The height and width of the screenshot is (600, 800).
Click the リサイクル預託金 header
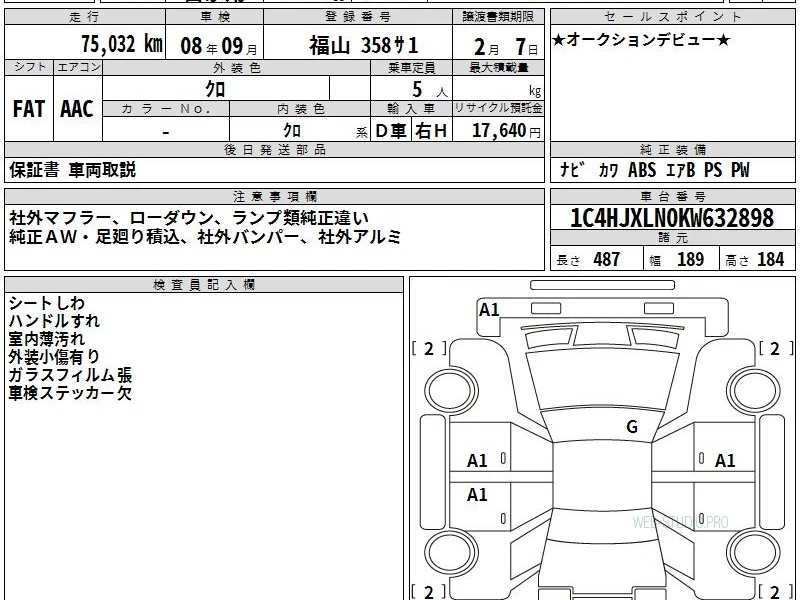[x=498, y=108]
